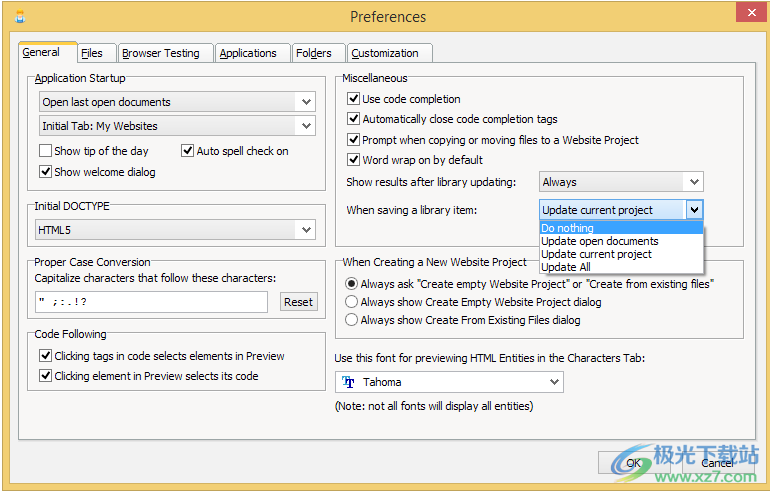Open the Files tab
The width and height of the screenshot is (770, 493).
coord(97,53)
